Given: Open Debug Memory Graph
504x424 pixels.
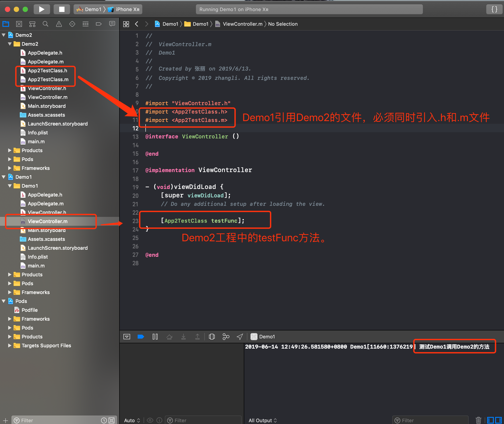Looking at the screenshot, I should pos(226,337).
